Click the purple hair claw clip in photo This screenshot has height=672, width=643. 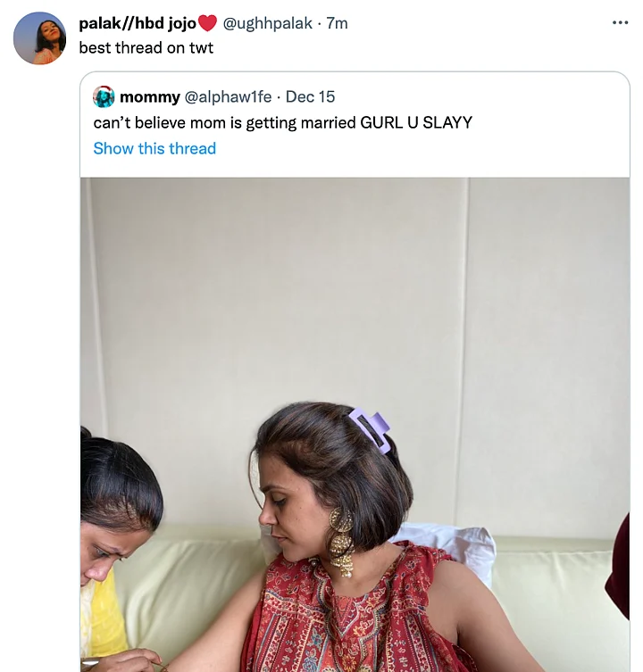tap(370, 430)
